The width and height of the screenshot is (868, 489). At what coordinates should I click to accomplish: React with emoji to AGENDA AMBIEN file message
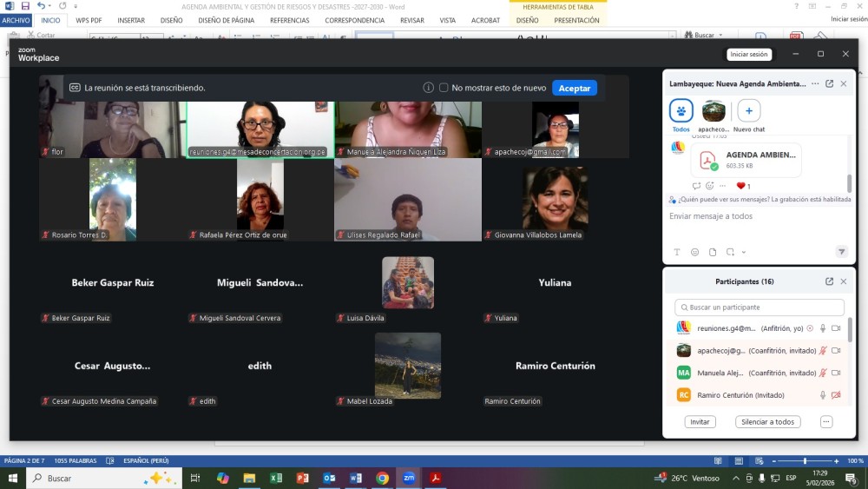(x=709, y=186)
